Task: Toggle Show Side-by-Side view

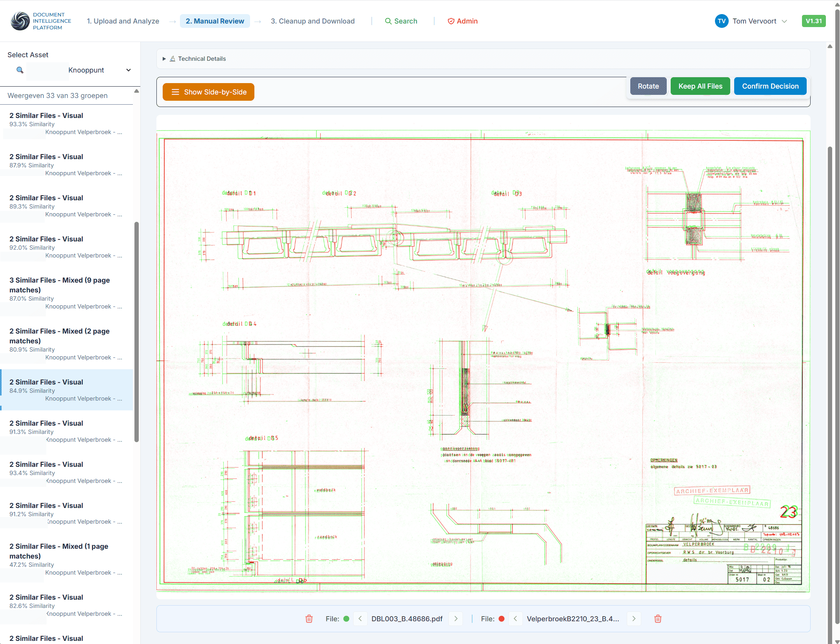Action: [209, 92]
